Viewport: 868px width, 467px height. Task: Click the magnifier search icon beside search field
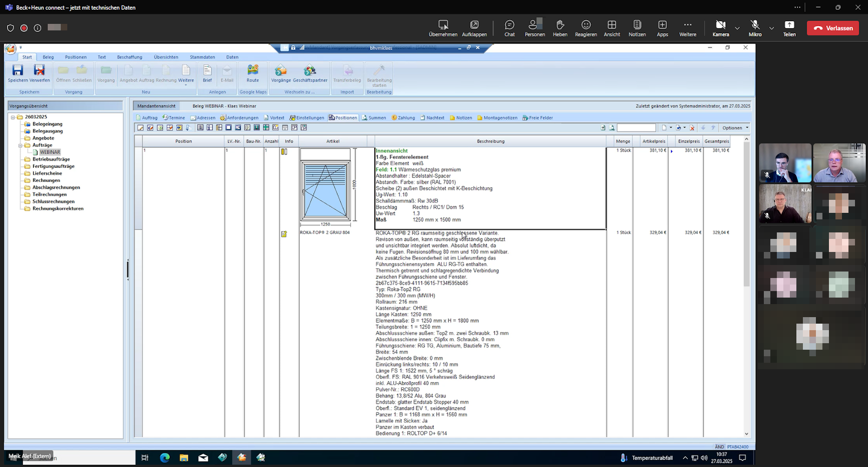coord(612,128)
